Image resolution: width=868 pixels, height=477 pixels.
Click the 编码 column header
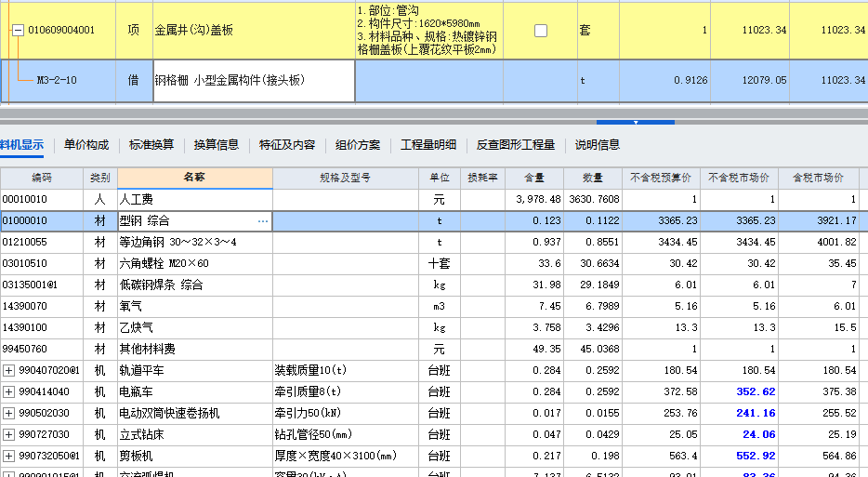click(x=42, y=178)
